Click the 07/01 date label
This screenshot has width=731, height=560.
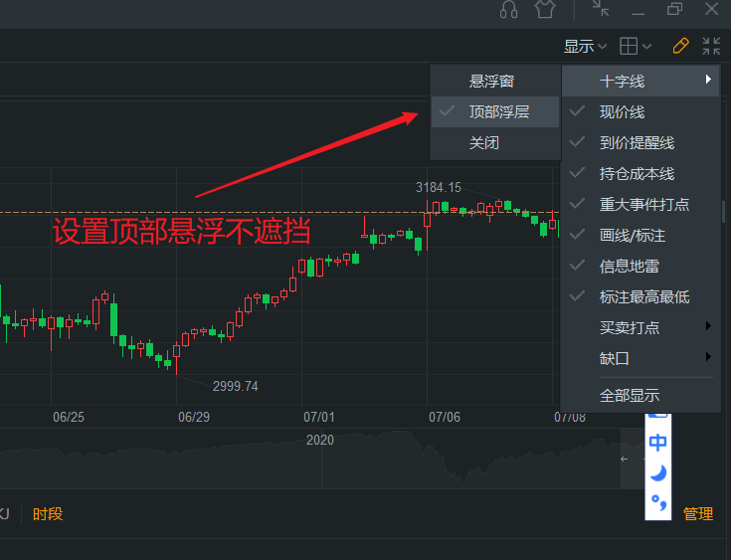(319, 417)
